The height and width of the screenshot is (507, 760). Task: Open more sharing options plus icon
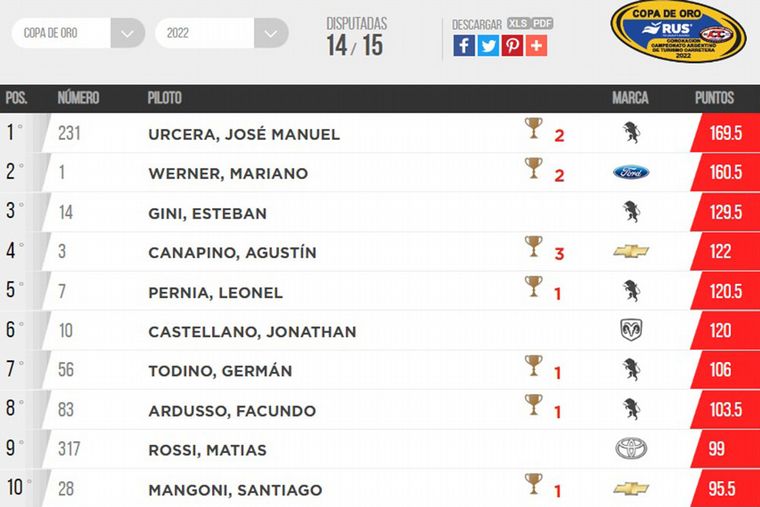(536, 45)
